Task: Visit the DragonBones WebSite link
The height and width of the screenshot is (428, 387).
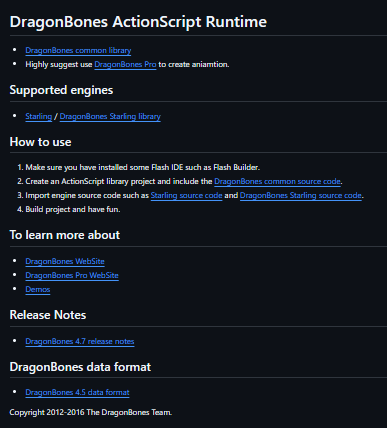Action: pyautogui.click(x=65, y=261)
